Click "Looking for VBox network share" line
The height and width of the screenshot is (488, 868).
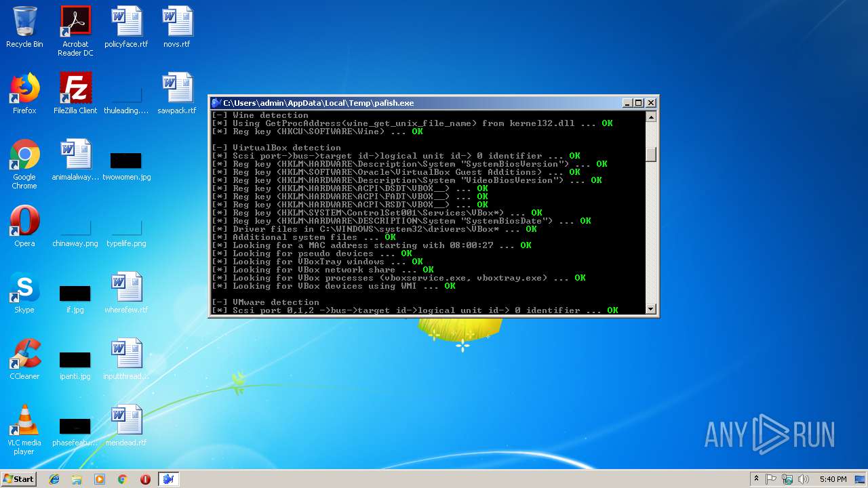pos(323,270)
